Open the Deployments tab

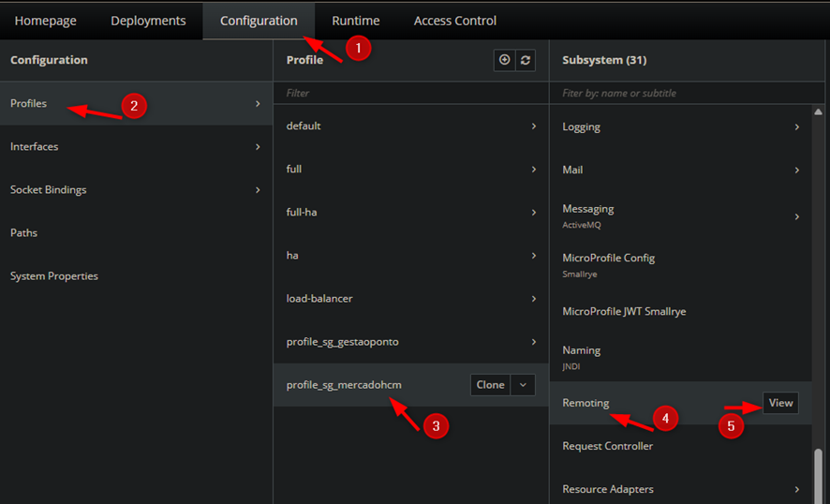click(148, 21)
